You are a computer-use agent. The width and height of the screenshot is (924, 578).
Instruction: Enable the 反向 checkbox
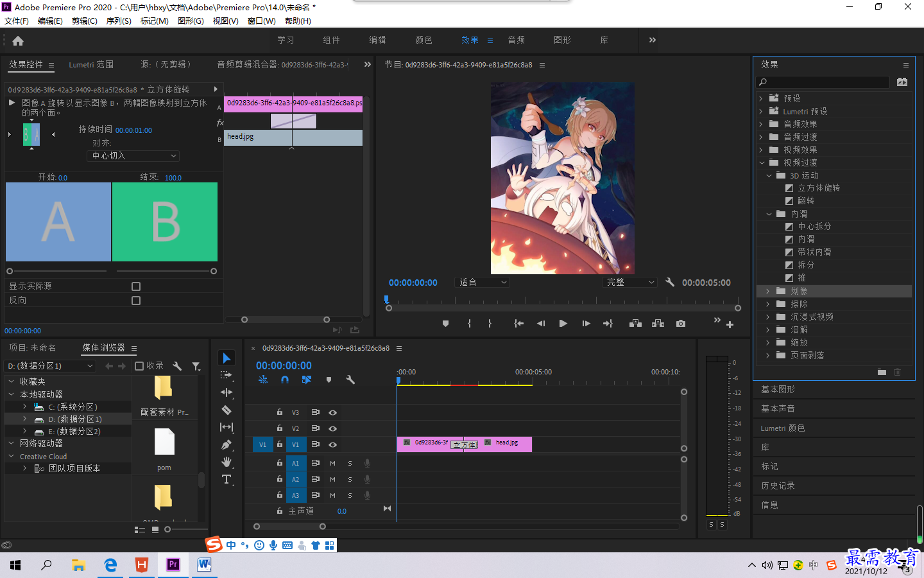(x=136, y=301)
